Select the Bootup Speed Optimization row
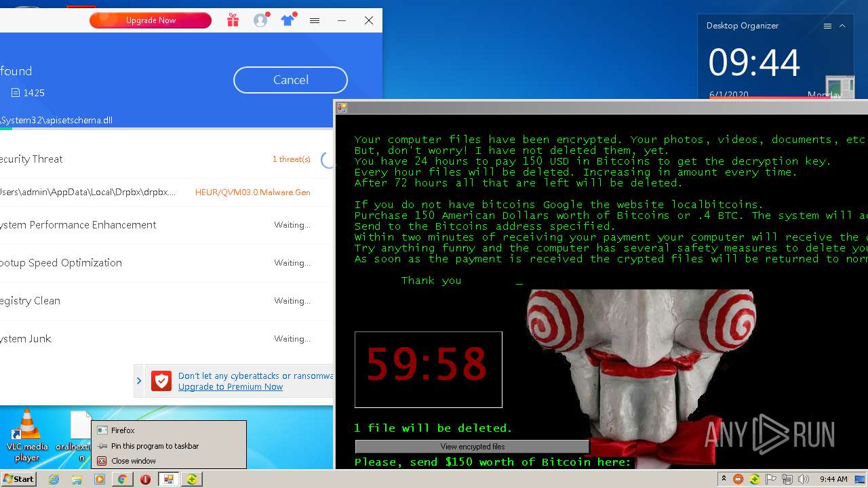Screen dimensions: 868x488 [x=166, y=263]
